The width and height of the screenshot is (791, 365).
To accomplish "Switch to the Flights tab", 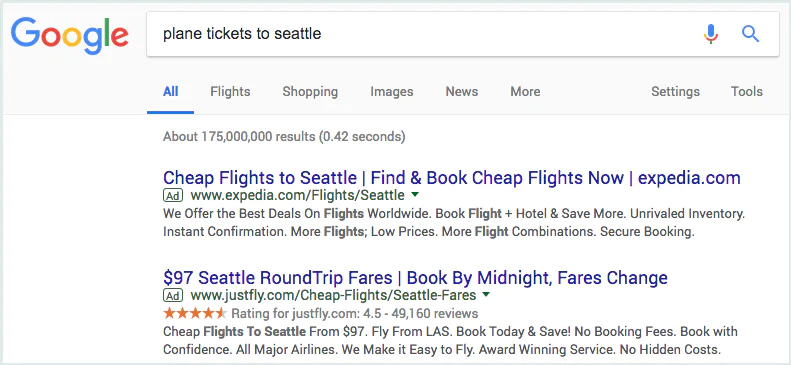I will (230, 92).
